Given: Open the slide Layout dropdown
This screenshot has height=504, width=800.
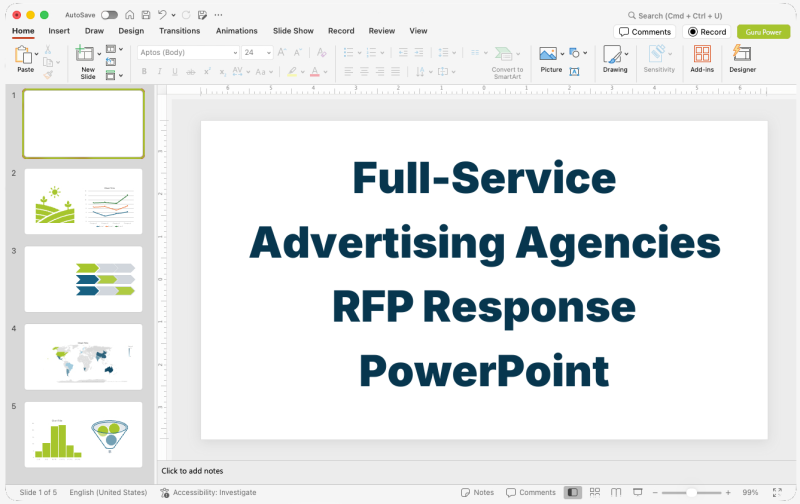Looking at the screenshot, I should (114, 49).
